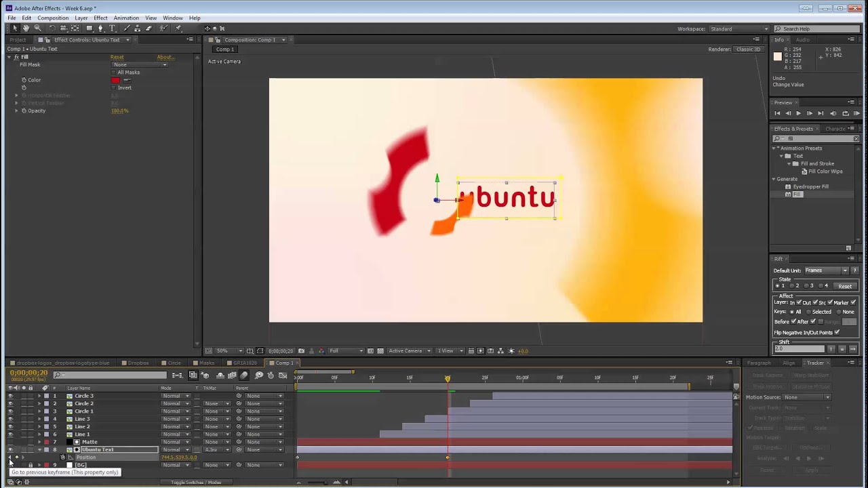The image size is (868, 488).
Task: Select the Puppet Pin tool
Action: tap(178, 28)
